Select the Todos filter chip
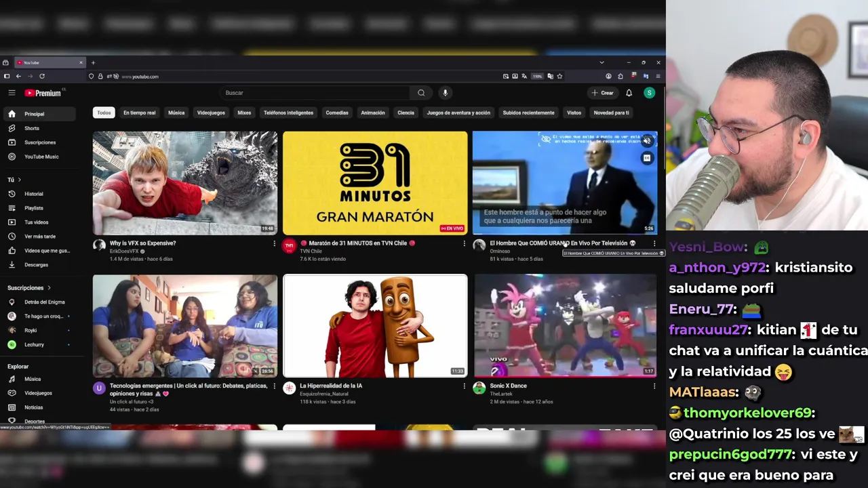Image resolution: width=868 pixels, height=488 pixels. pos(104,113)
